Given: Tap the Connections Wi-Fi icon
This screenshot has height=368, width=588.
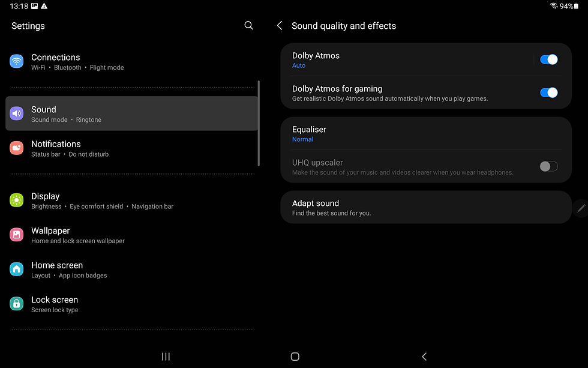Looking at the screenshot, I should pos(17,61).
